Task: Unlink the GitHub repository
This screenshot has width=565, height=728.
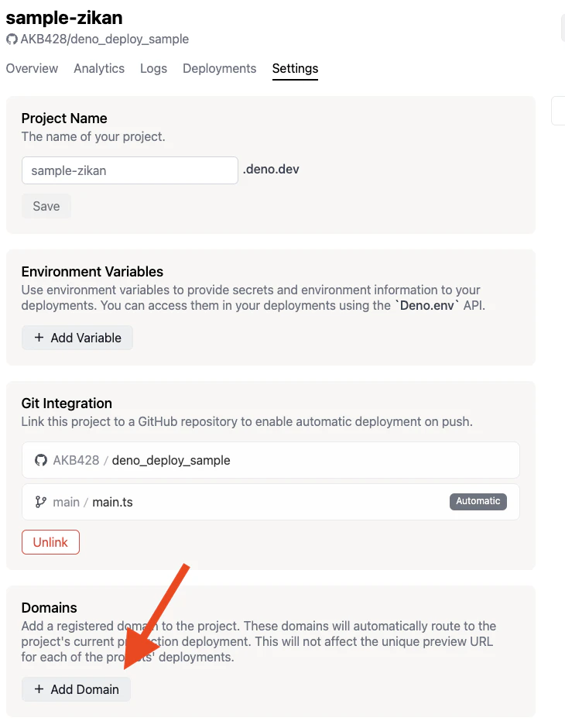Action: click(x=50, y=542)
